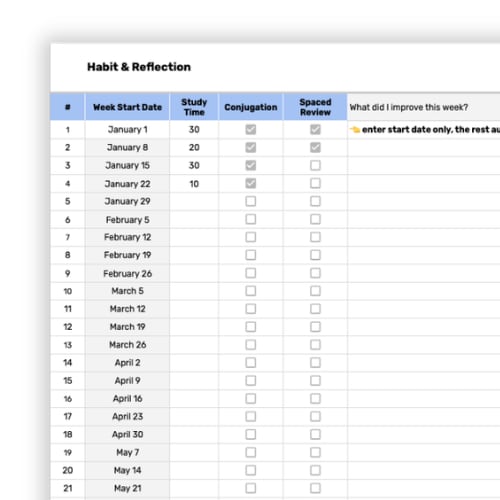Screen dimensions: 500x500
Task: Check Spaced Review box for January 15
Action: pos(315,165)
